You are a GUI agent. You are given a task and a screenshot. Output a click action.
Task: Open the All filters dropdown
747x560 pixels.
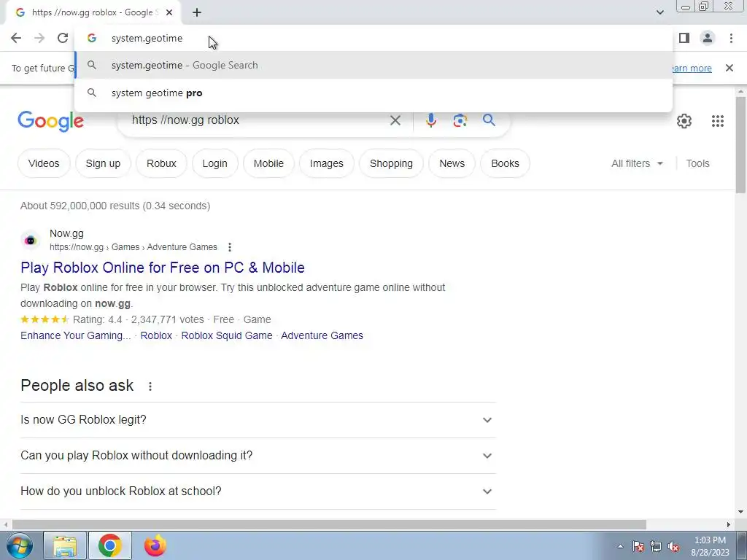[637, 163]
